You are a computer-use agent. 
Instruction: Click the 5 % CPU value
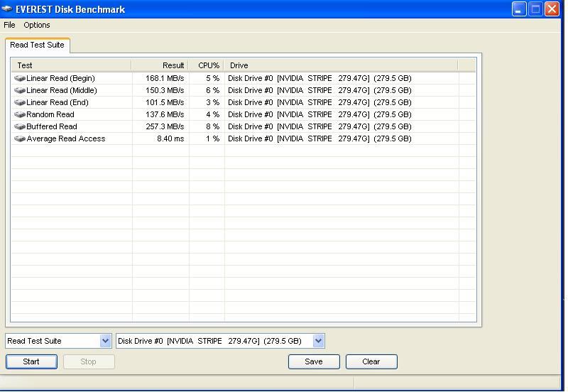[x=212, y=78]
